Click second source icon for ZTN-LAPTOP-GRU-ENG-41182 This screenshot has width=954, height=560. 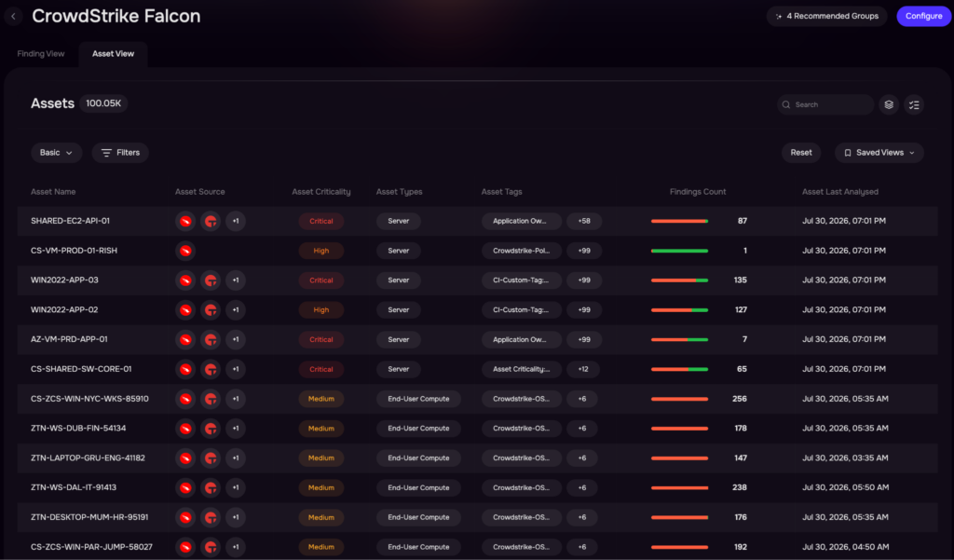coord(211,458)
